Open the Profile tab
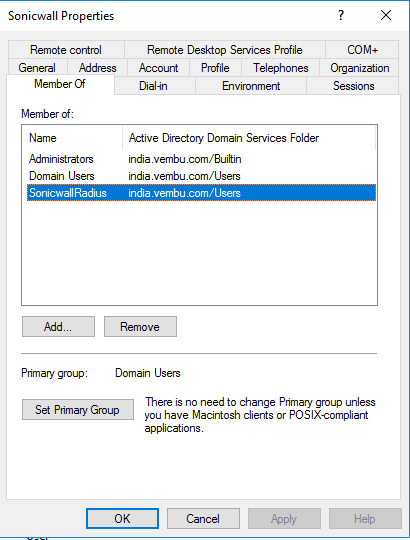The width and height of the screenshot is (410, 540). [x=215, y=68]
